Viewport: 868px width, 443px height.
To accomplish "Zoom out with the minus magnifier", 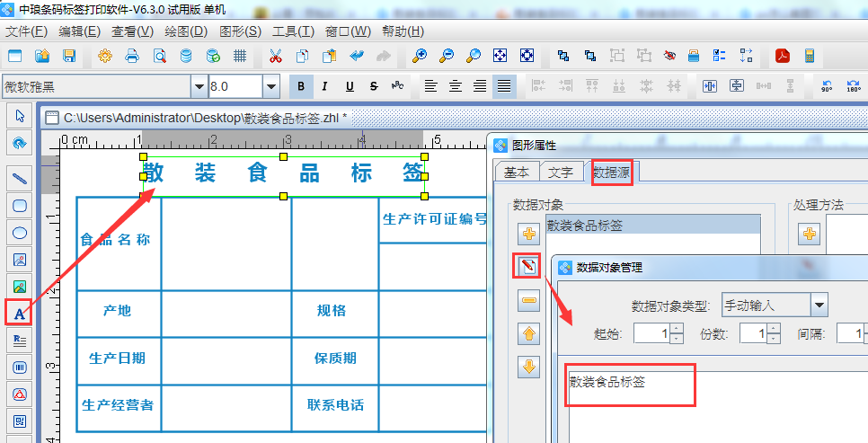I will [447, 56].
